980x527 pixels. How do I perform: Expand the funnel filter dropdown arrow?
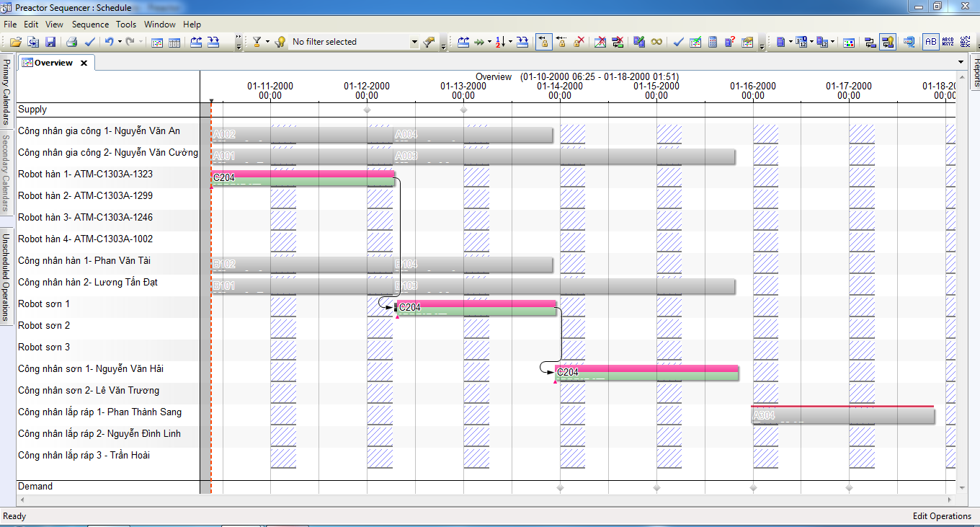(267, 43)
